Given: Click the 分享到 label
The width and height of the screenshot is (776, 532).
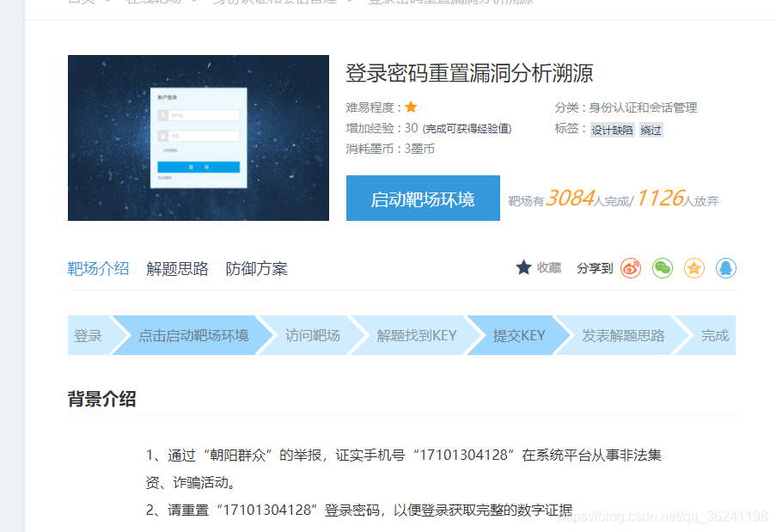Looking at the screenshot, I should coord(595,268).
